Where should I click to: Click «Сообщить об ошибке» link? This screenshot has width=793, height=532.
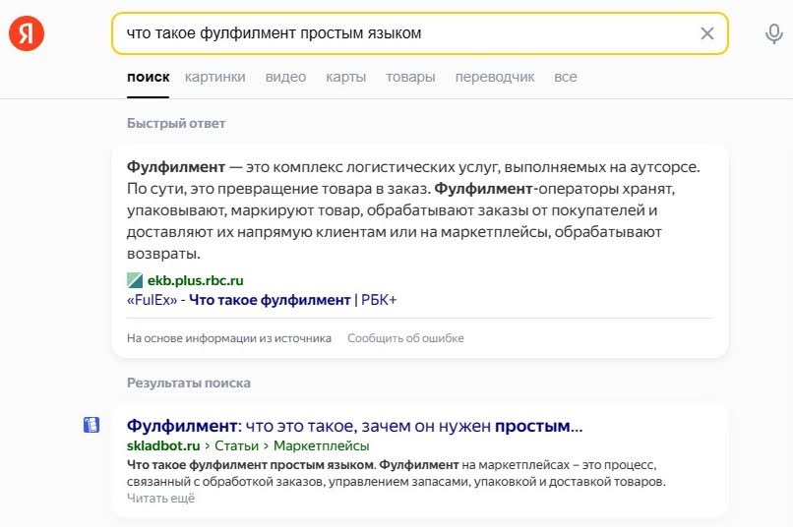pos(405,338)
